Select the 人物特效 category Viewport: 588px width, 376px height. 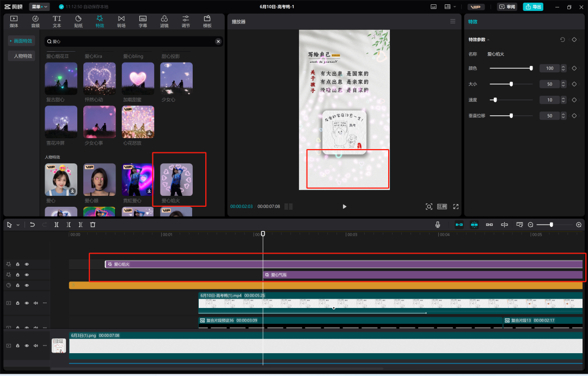(x=23, y=56)
